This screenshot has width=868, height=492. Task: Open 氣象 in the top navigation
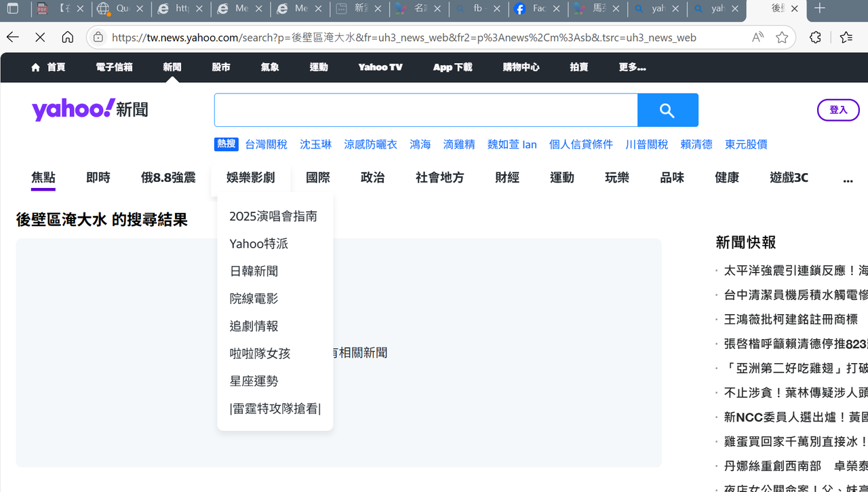(x=270, y=67)
